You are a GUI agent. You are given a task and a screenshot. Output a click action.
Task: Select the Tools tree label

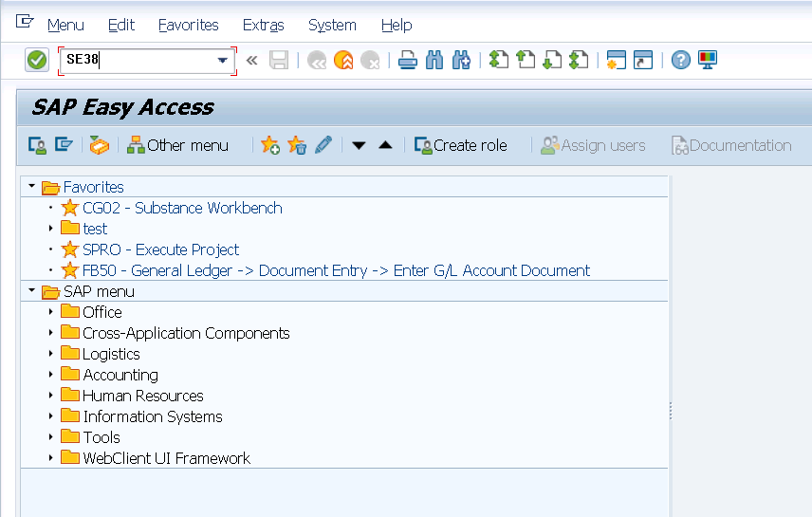(101, 437)
